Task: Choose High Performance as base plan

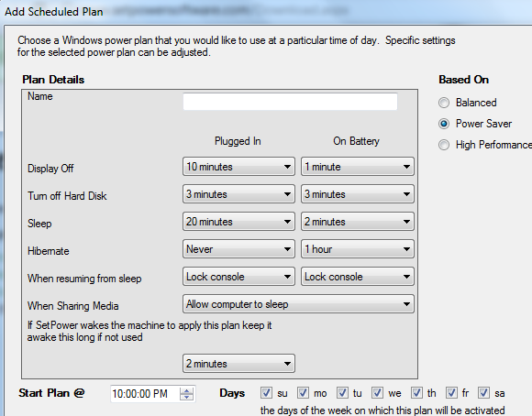Action: coord(444,145)
